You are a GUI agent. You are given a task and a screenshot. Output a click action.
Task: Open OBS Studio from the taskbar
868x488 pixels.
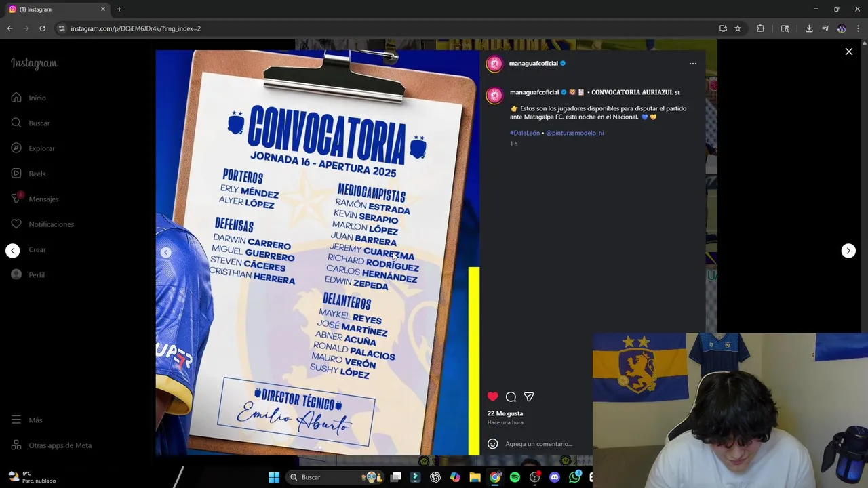[x=534, y=477]
